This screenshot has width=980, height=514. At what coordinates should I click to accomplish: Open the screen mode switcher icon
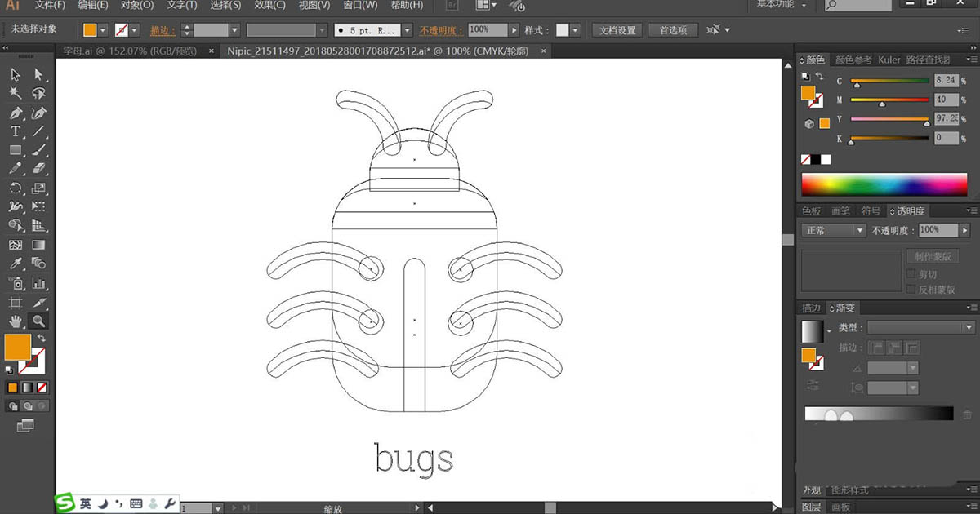coord(25,425)
